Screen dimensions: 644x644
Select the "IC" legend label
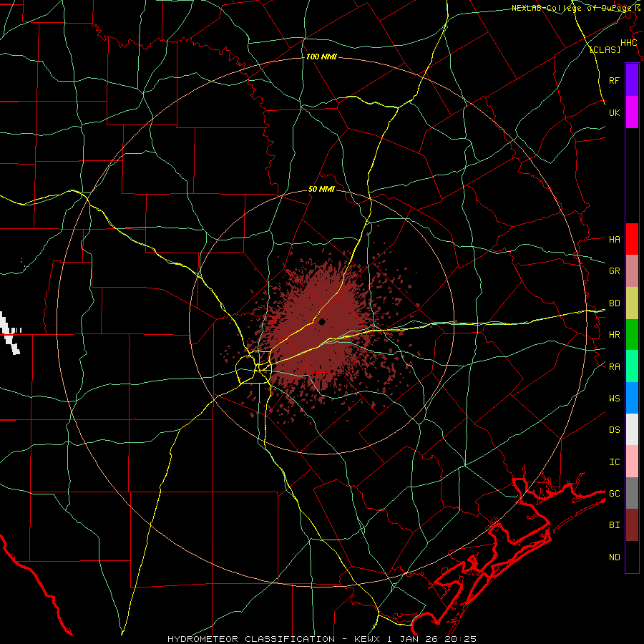click(x=614, y=462)
